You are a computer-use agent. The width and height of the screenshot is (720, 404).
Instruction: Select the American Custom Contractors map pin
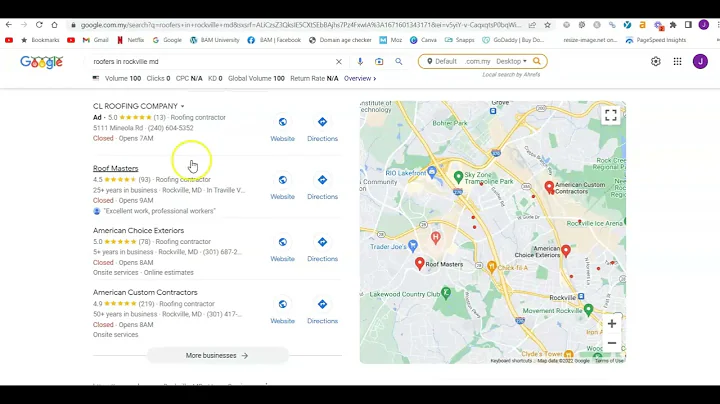tap(549, 187)
